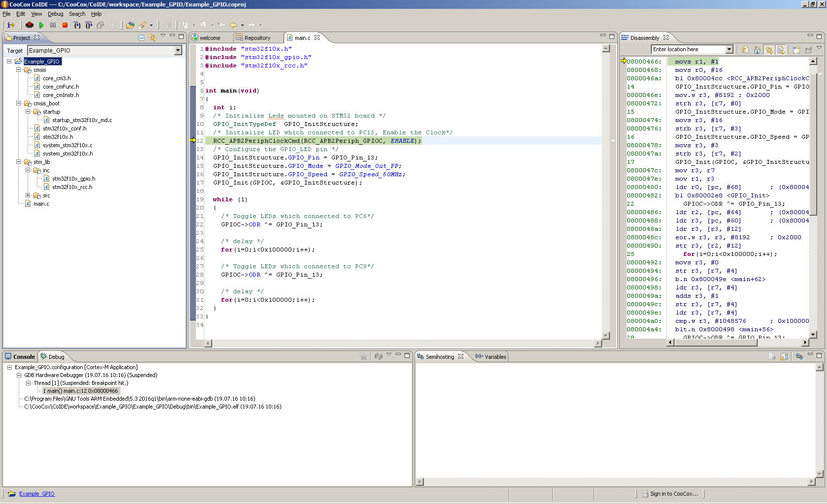Viewport: 827px width, 504px height.
Task: Open the Target Example_GPIO dropdown
Action: pyautogui.click(x=178, y=50)
